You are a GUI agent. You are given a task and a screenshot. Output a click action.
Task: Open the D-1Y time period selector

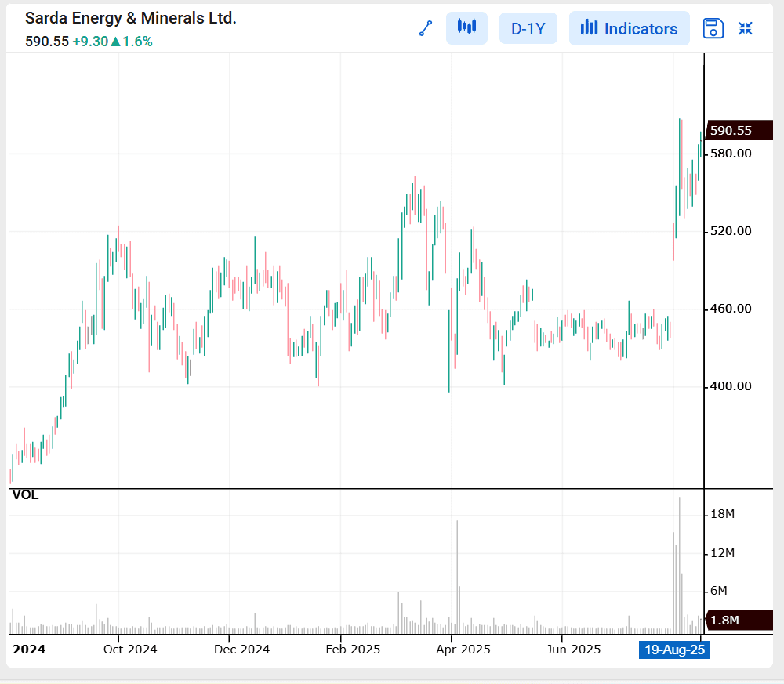point(528,28)
